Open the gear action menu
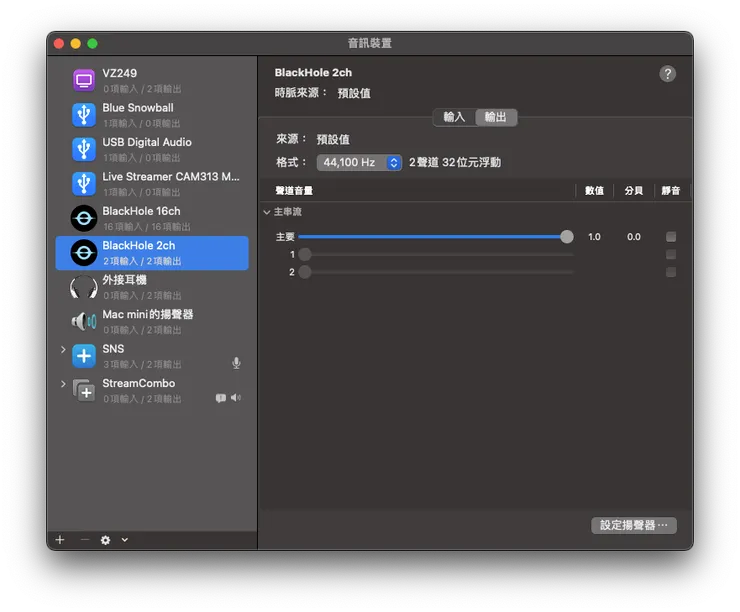The height and width of the screenshot is (612, 740). (105, 540)
